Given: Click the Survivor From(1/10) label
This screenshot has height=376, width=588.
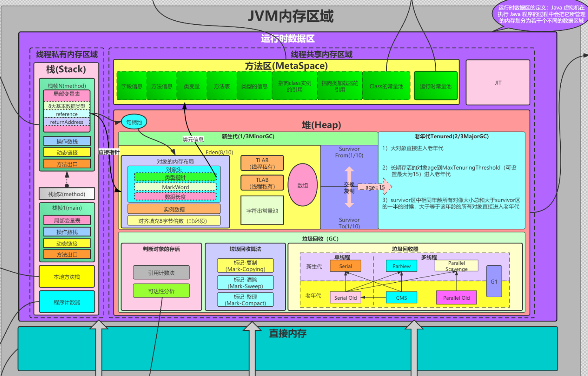Looking at the screenshot, I should [349, 152].
